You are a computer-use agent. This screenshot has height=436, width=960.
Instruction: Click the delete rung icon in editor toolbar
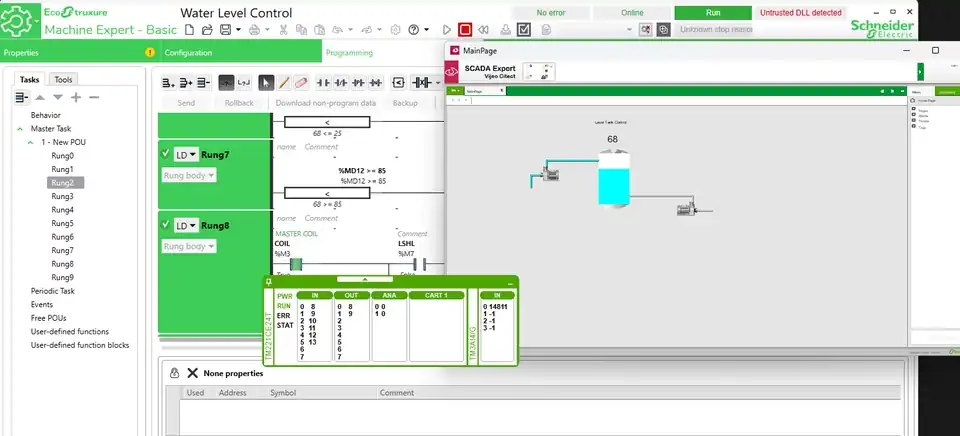coord(204,83)
